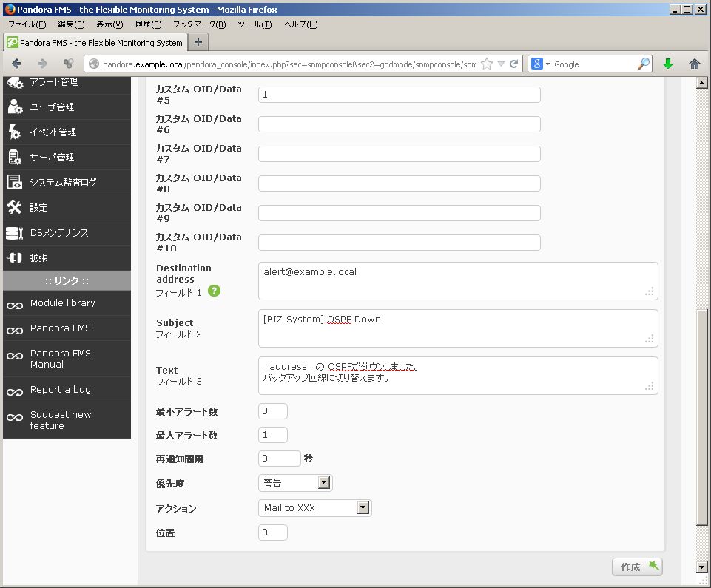
Task: Click the Report a bug chain icon
Action: [x=15, y=392]
